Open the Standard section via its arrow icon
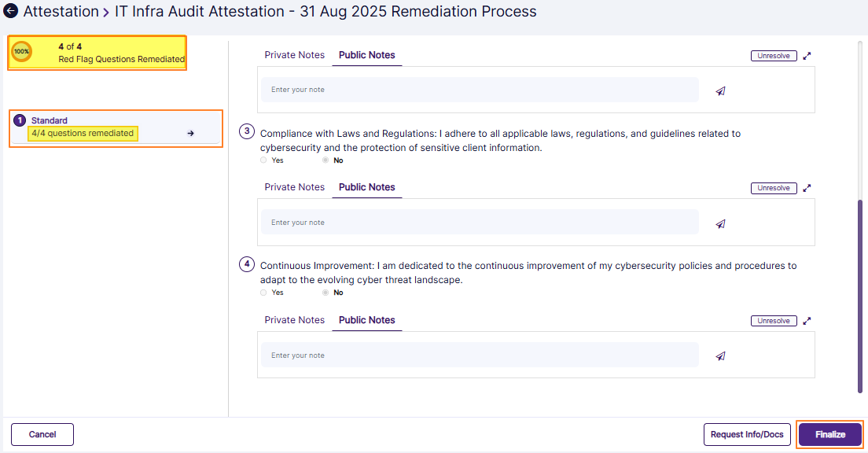Image resolution: width=868 pixels, height=453 pixels. coord(190,133)
